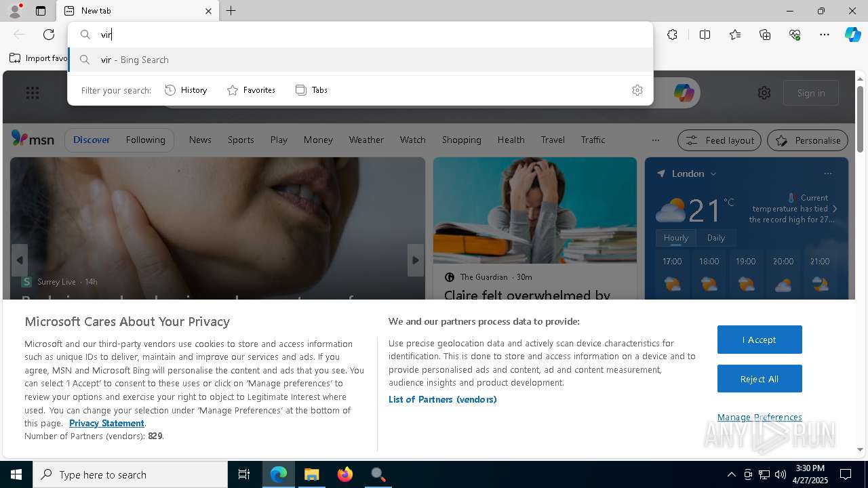Toggle split screen icon
The image size is (868, 488).
tap(705, 35)
